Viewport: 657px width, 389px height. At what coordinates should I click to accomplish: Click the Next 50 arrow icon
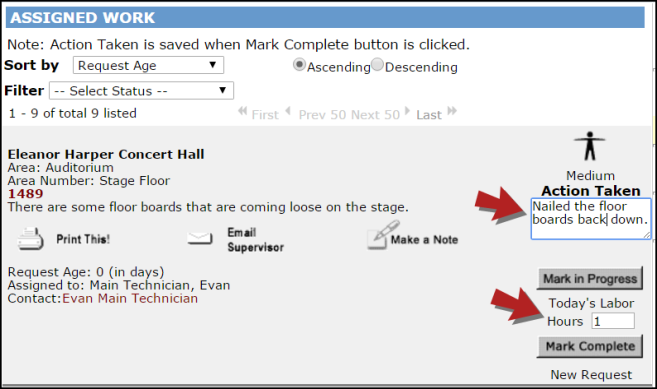tap(407, 111)
